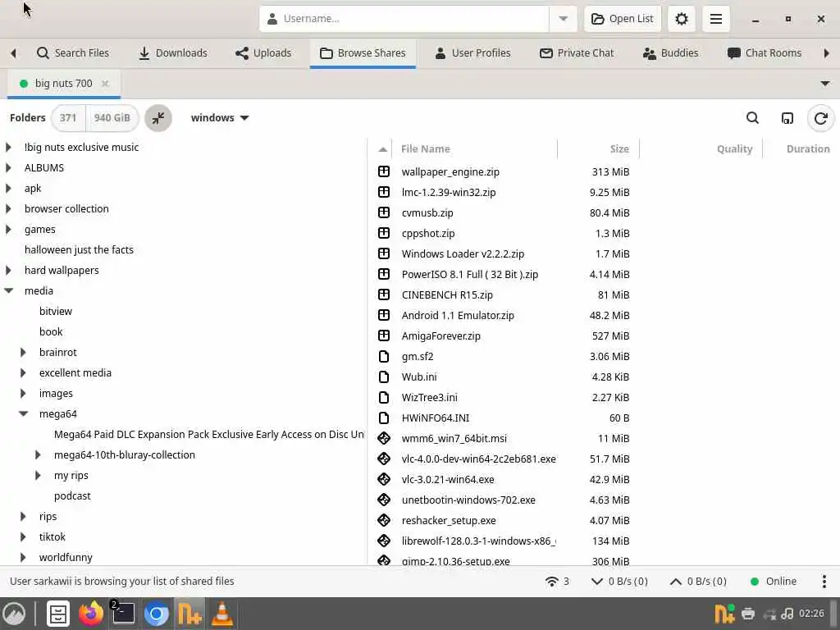Screen dimensions: 840x630
Task: Click the collapse all folders icon
Action: (x=158, y=118)
